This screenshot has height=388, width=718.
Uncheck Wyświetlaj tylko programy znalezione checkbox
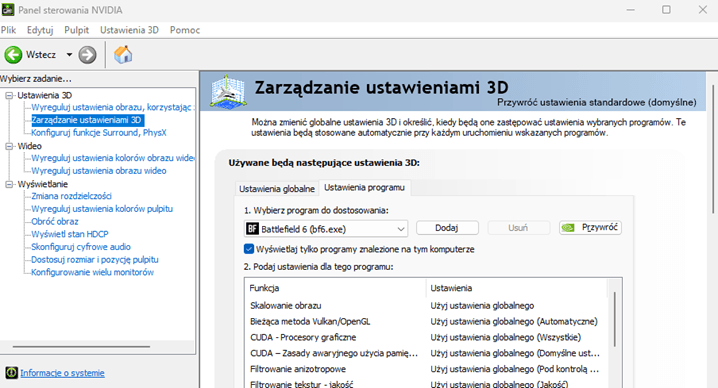[x=249, y=249]
